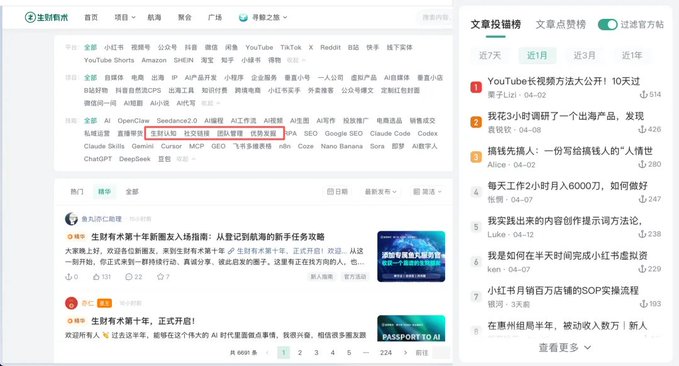Open comments icon showing 22
The image size is (679, 366).
(129, 276)
